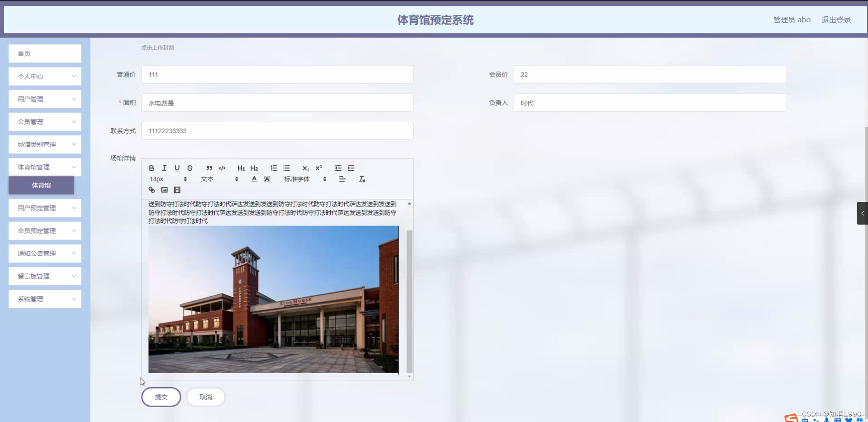
Task: Set font color with the A swatch
Action: click(254, 179)
